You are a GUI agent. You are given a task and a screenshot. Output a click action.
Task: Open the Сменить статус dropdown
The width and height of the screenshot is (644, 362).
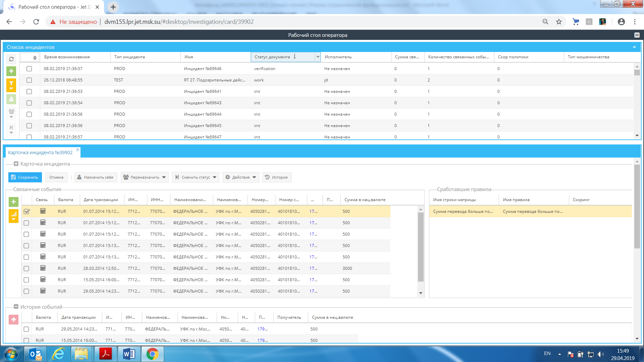(196, 177)
